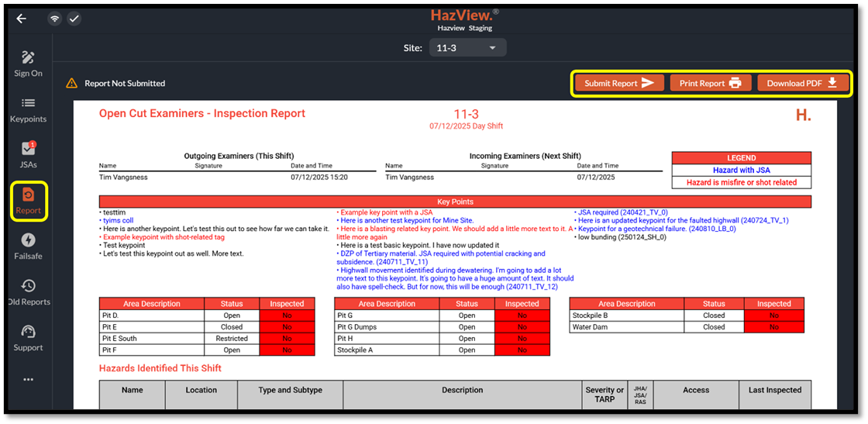This screenshot has width=868, height=424.
Task: Download the report as PDF
Action: tap(802, 83)
